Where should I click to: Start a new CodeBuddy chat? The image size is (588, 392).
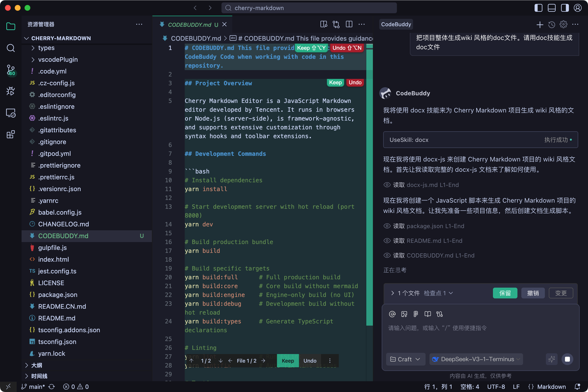pos(540,24)
